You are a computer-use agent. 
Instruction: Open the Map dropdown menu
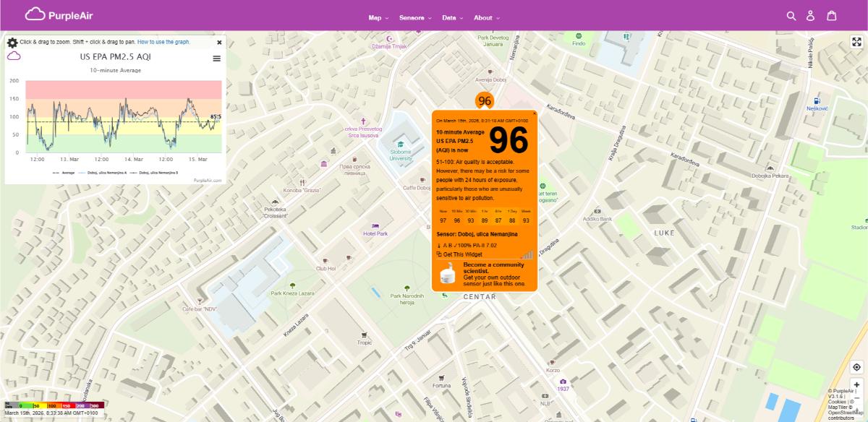[377, 17]
